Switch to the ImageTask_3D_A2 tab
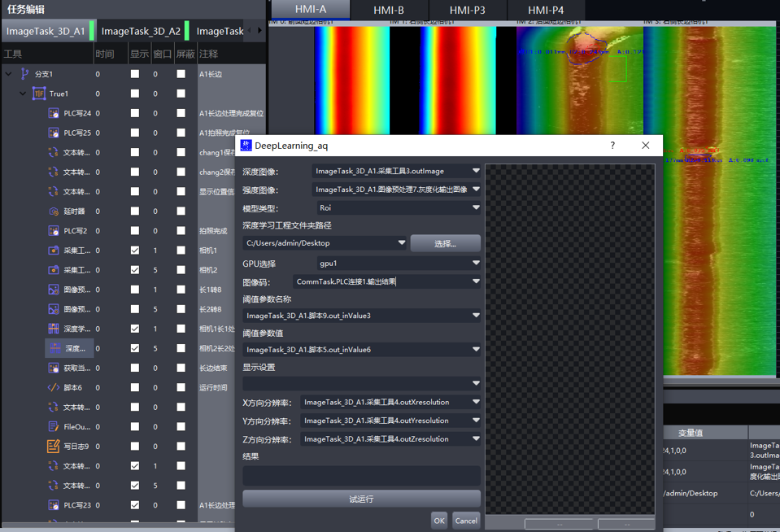The height and width of the screenshot is (532, 780). pyautogui.click(x=141, y=31)
